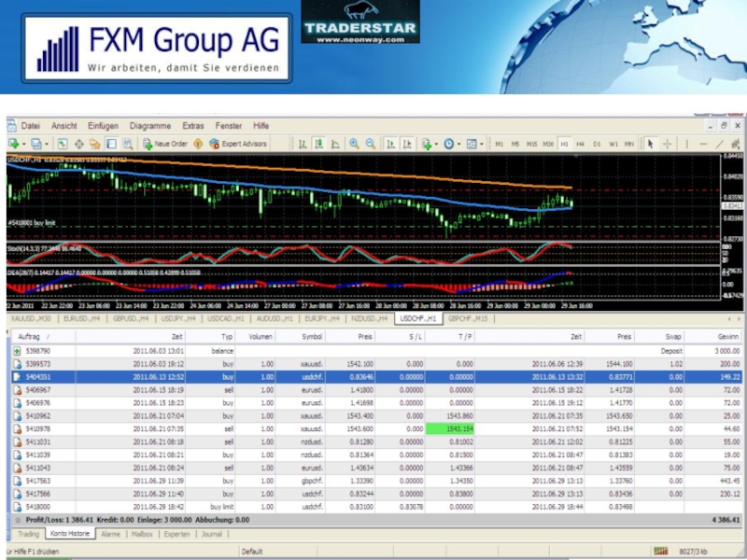Open the Diagramme menu
This screenshot has height=560, width=747.
150,126
